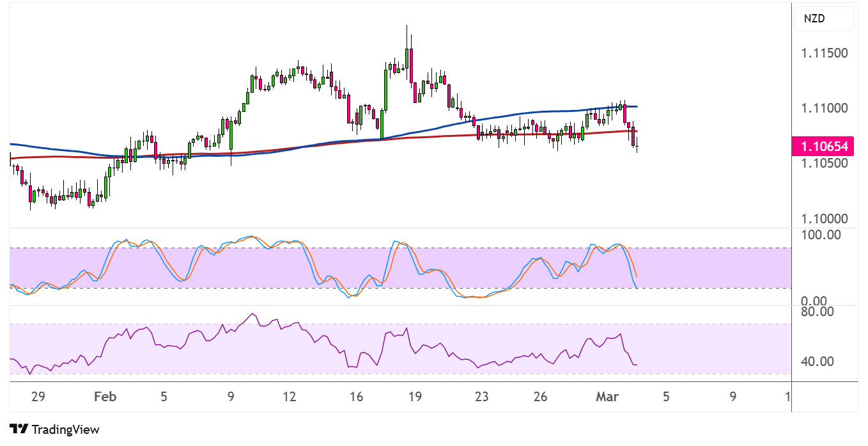Click the NZD currency button
This screenshot has height=446, width=868.
pyautogui.click(x=823, y=19)
